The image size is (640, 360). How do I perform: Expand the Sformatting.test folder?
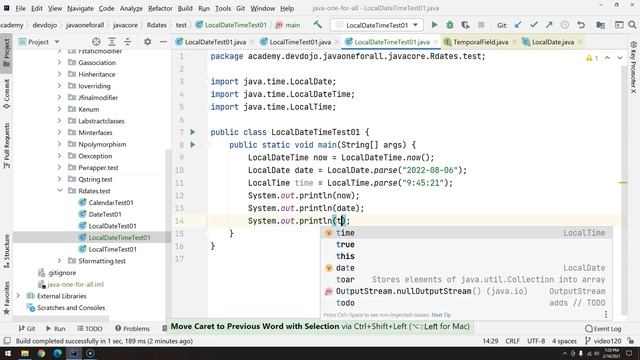click(60, 261)
